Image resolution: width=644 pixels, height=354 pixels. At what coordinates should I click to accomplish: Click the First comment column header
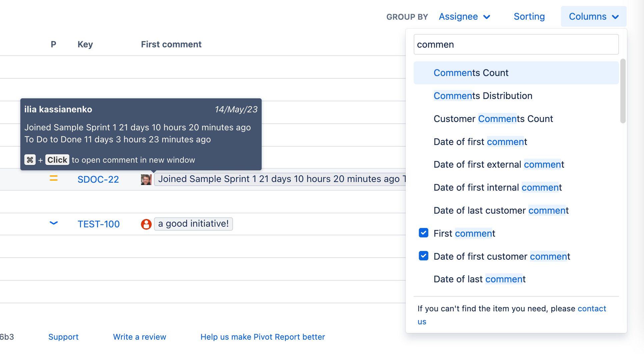(171, 44)
